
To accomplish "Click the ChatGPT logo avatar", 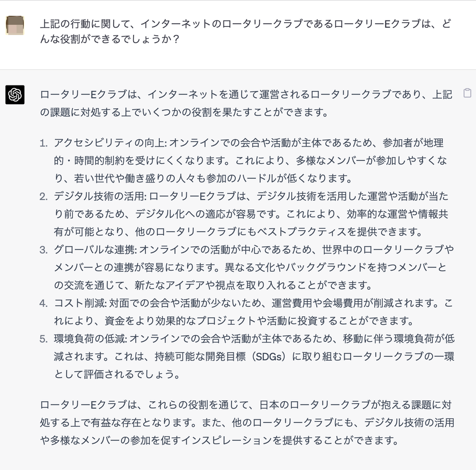I will pyautogui.click(x=15, y=94).
